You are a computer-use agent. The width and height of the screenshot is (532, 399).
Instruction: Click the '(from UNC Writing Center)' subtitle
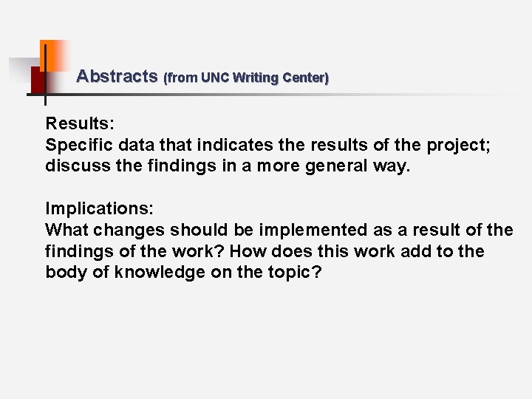(x=246, y=78)
